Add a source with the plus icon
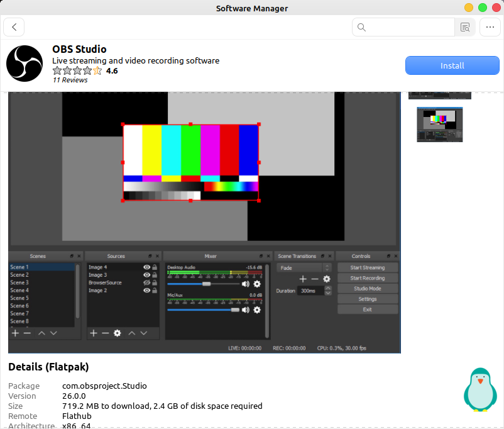The height and width of the screenshot is (429, 504). [x=94, y=333]
